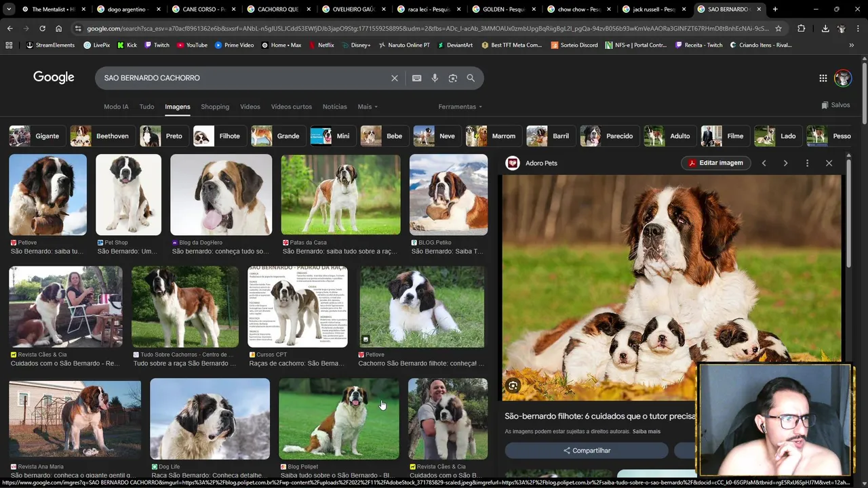The height and width of the screenshot is (488, 868).
Task: Open the Dog Life snowy Saint Bernard thumbnail
Action: (x=210, y=419)
